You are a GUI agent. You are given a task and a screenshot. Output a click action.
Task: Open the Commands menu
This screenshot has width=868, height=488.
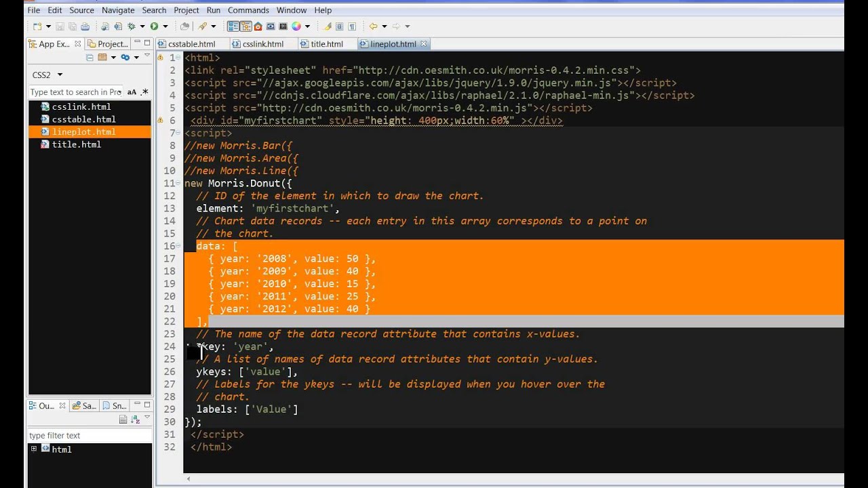pos(248,10)
